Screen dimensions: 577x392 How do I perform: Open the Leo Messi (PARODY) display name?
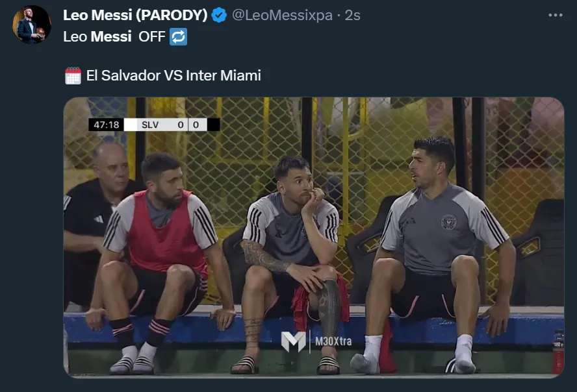135,15
